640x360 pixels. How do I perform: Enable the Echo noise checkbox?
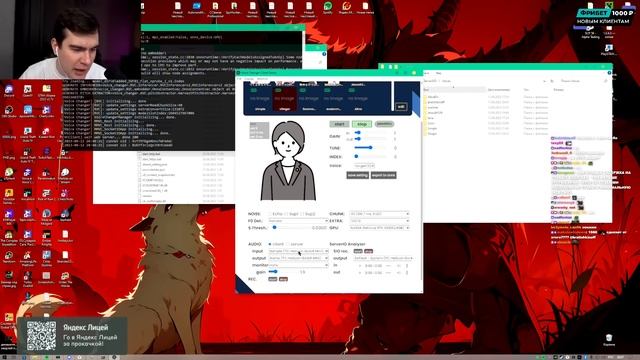point(270,214)
